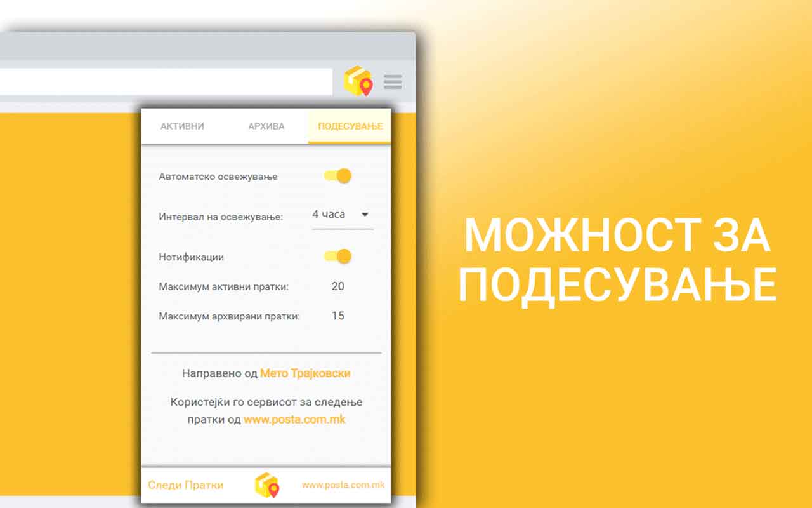Open the Мето Трајковски author link

[306, 373]
